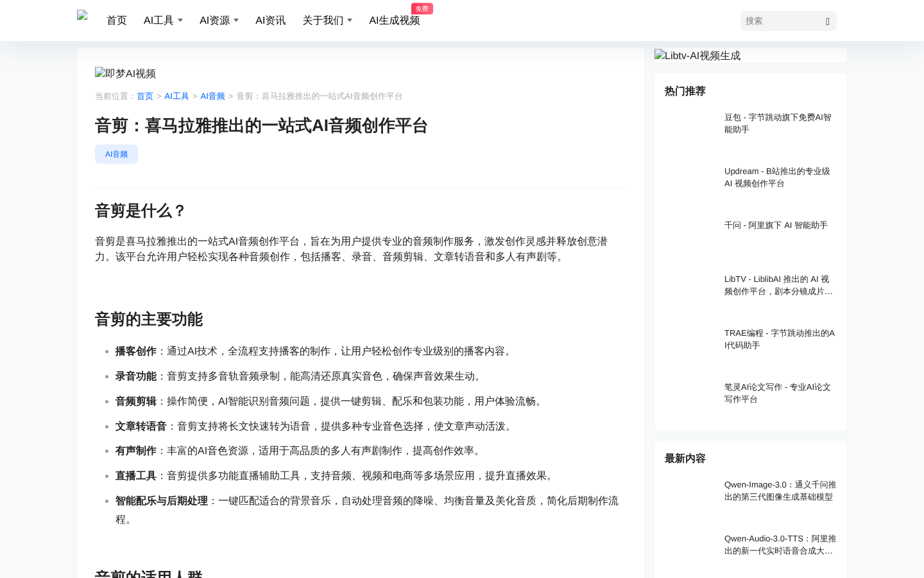This screenshot has width=924, height=578.
Task: Click thumbnail beside 千问 recommendation
Action: click(690, 238)
